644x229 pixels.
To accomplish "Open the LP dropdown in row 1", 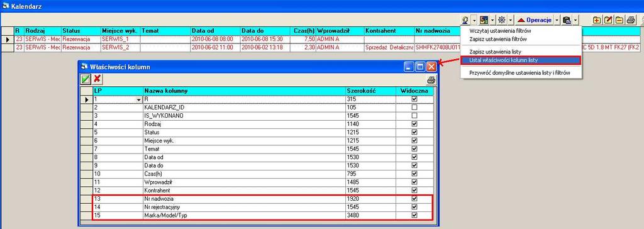I will [139, 99].
